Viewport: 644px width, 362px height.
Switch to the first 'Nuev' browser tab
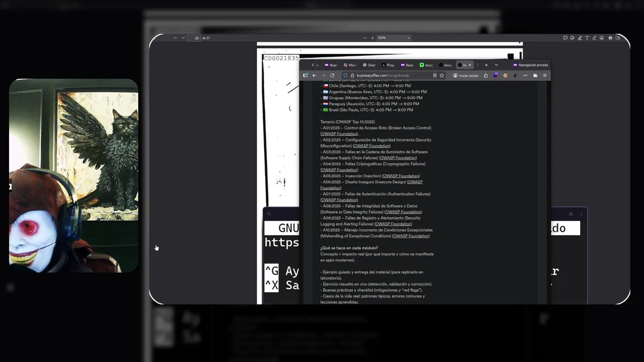(331, 65)
